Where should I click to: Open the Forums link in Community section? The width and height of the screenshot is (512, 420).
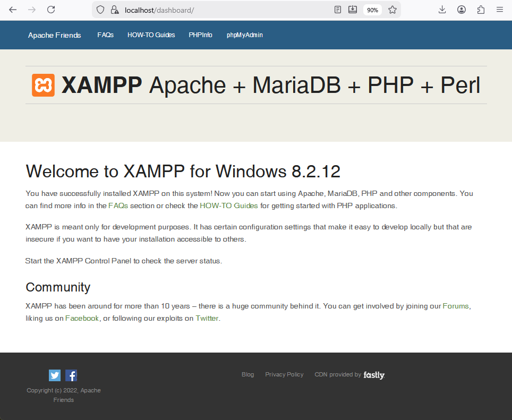[x=455, y=306]
